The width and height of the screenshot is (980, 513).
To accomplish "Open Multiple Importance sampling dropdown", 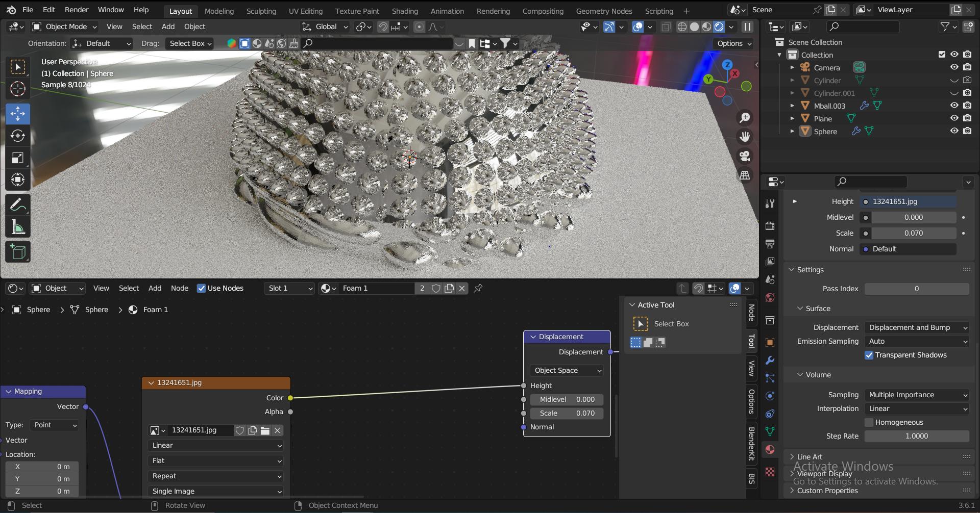I will point(917,395).
